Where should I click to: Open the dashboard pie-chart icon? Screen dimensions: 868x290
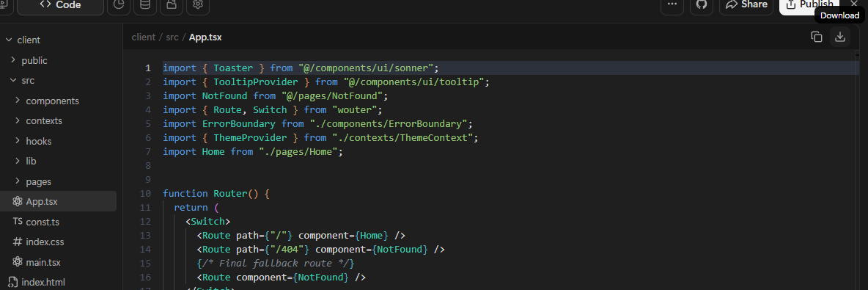click(x=119, y=4)
